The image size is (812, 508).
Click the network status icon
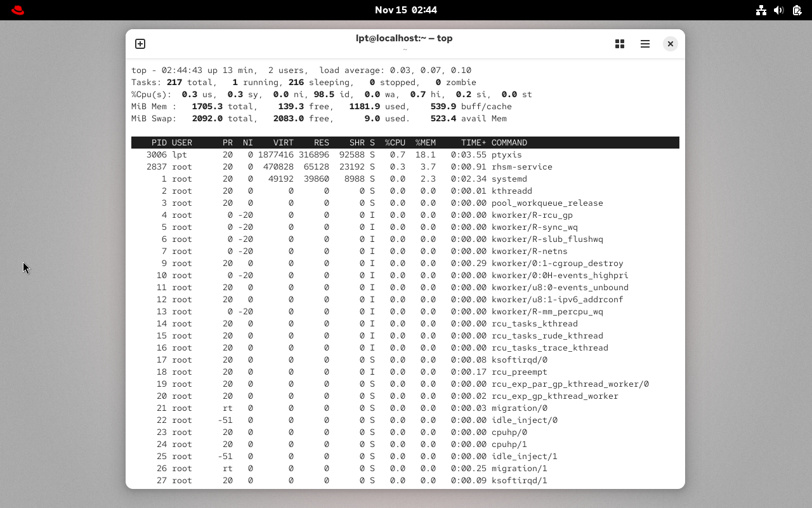coord(761,10)
